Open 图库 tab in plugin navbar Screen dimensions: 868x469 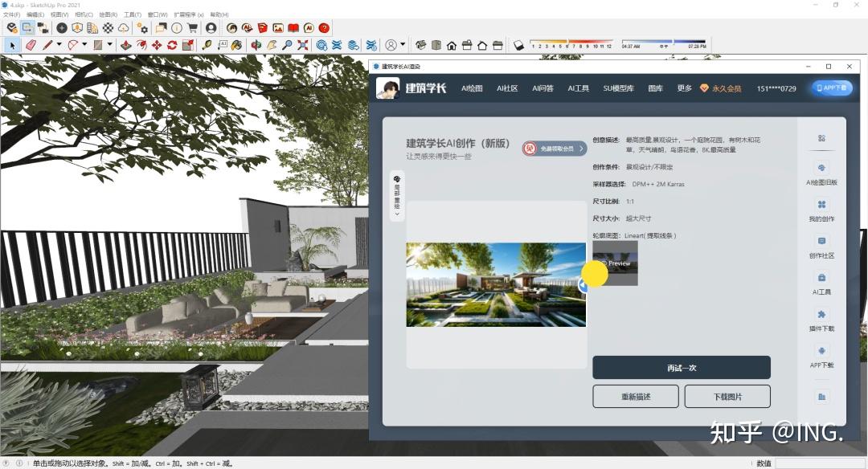(656, 88)
